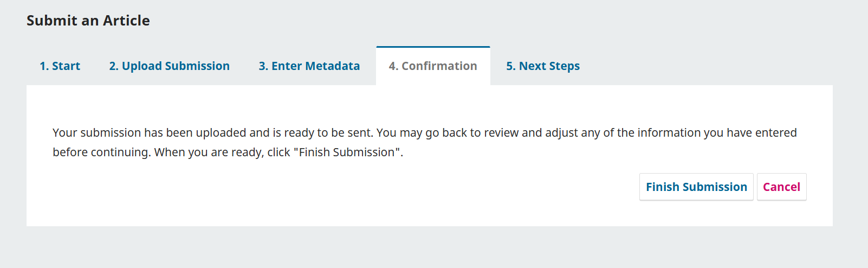Review uploaded files in step 2
This screenshot has height=268, width=868.
coord(169,66)
